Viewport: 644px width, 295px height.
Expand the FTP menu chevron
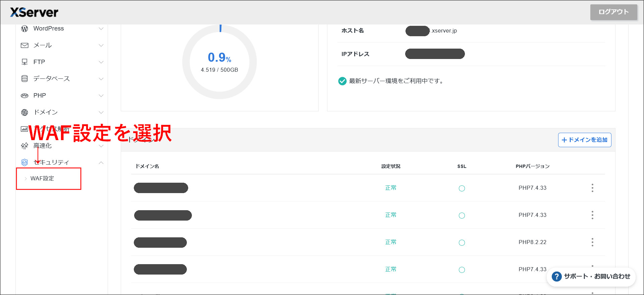[x=101, y=62]
